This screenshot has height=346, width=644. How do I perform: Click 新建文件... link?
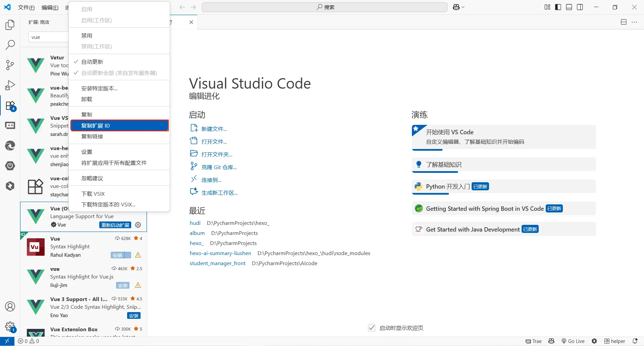click(214, 129)
